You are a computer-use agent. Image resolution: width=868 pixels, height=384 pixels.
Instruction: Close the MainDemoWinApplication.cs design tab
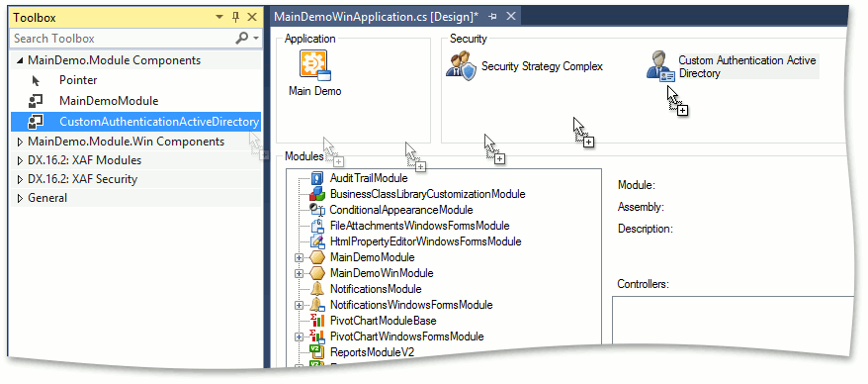pos(511,16)
